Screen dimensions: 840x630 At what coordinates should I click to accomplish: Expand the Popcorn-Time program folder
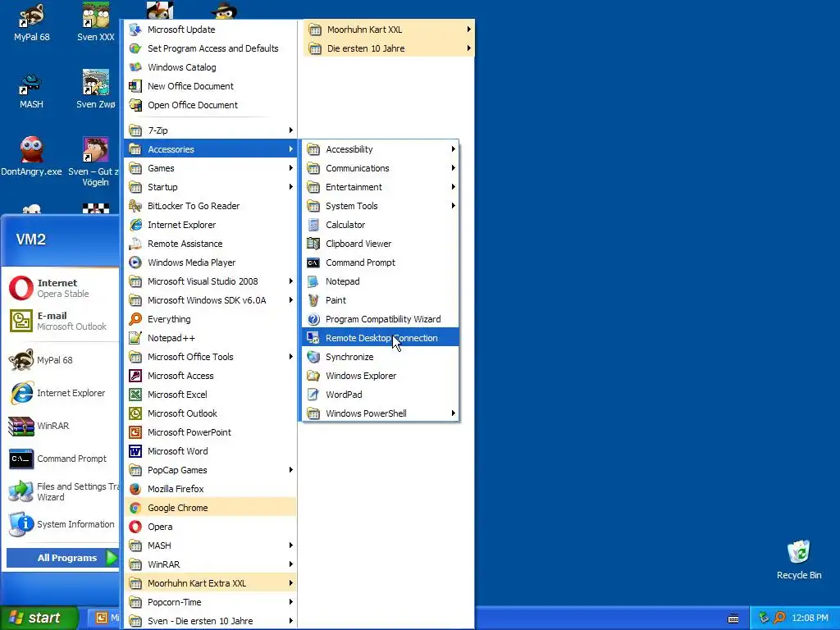point(211,602)
